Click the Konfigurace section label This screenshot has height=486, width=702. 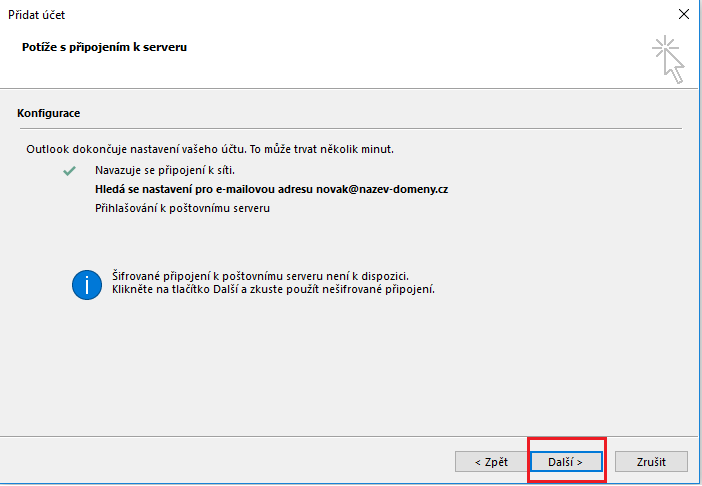(49, 114)
